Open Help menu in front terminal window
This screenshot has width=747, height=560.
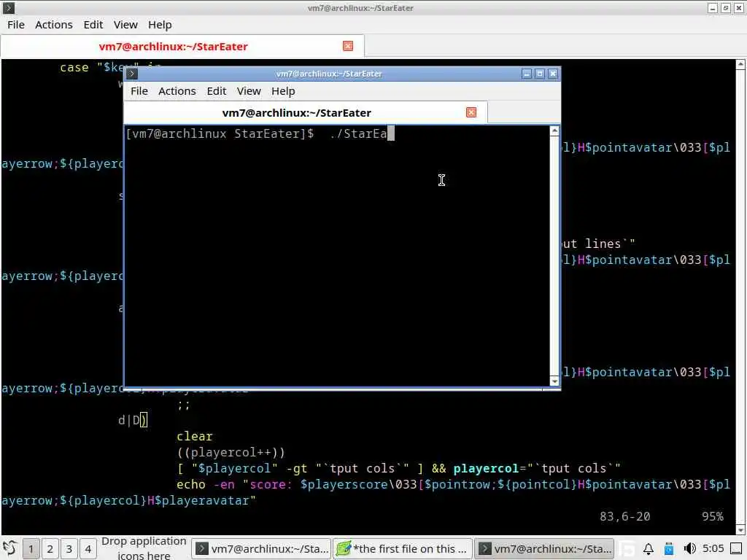click(x=283, y=91)
